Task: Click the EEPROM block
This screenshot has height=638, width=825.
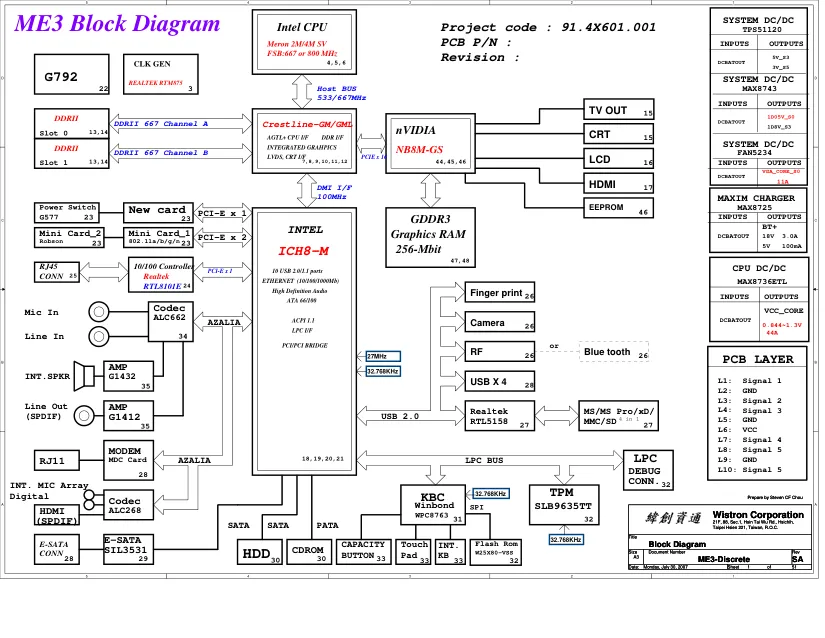Action: [x=619, y=208]
